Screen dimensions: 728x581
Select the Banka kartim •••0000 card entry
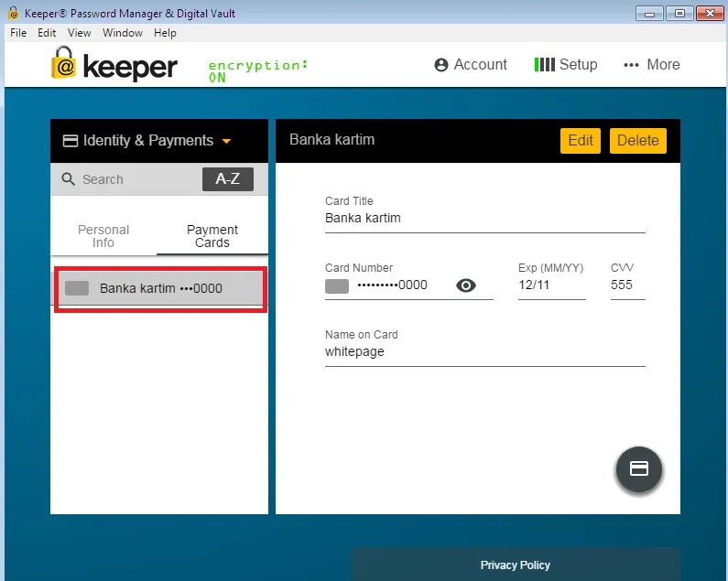tap(159, 288)
